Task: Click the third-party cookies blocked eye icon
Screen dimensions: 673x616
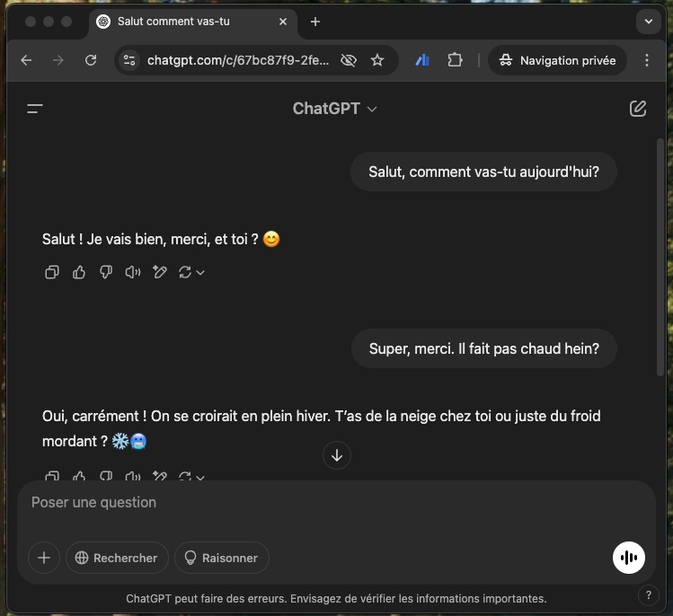Action: 349,60
